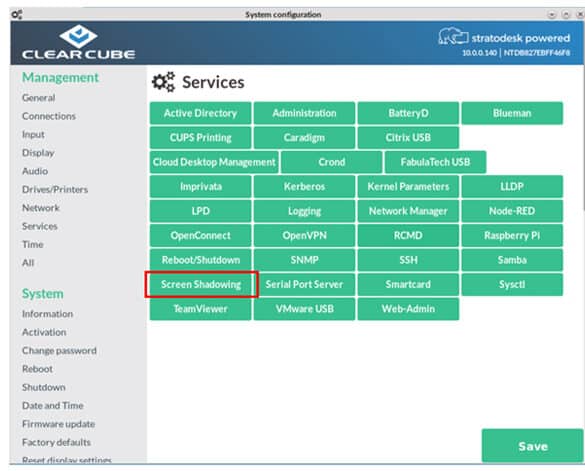This screenshot has width=585, height=471.
Task: Select Services in the sidebar
Action: (40, 226)
